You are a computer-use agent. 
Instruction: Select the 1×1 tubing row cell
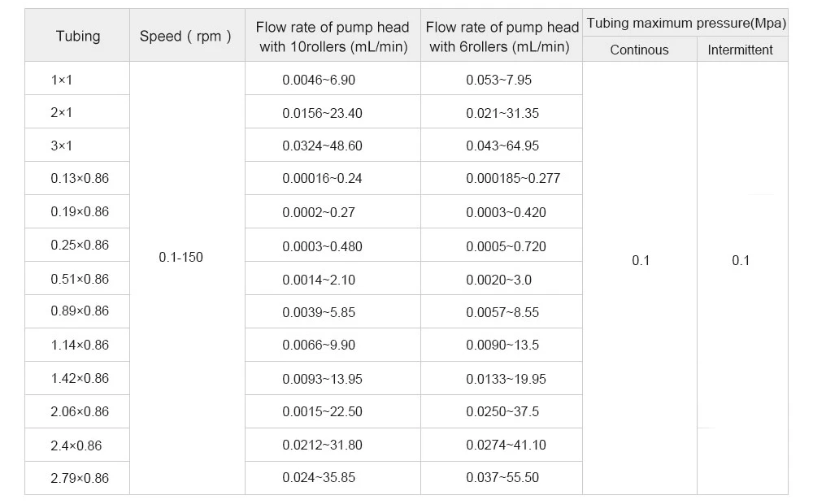click(x=77, y=78)
